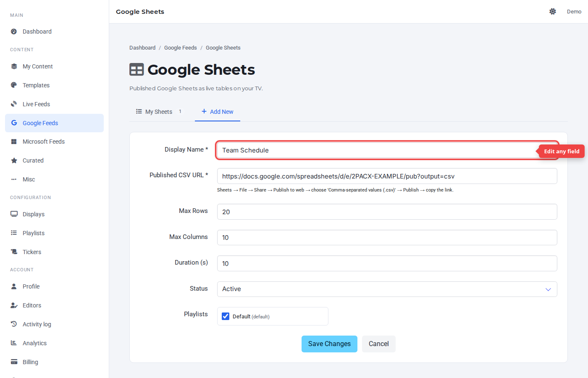Image resolution: width=588 pixels, height=378 pixels.
Task: Click the Billing card icon
Action: [x=14, y=362]
